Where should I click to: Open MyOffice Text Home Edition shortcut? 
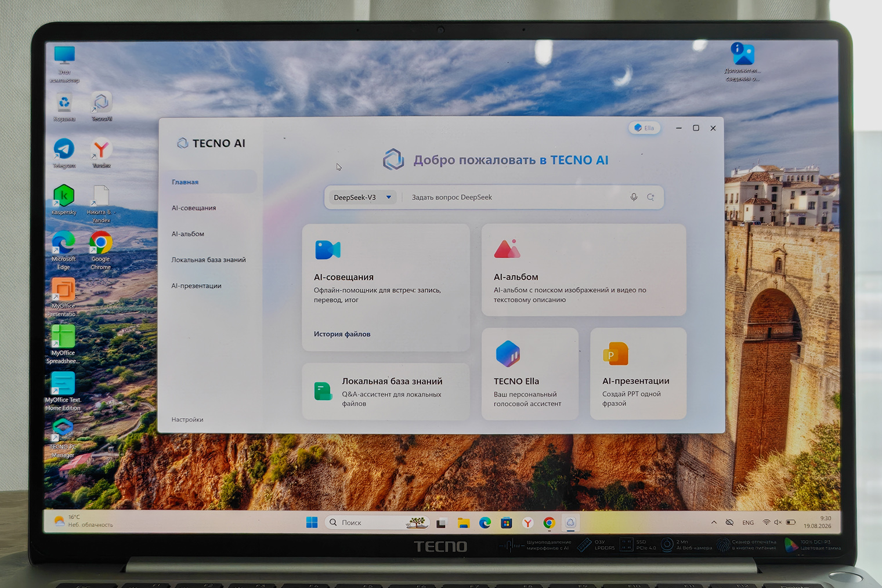[63, 391]
